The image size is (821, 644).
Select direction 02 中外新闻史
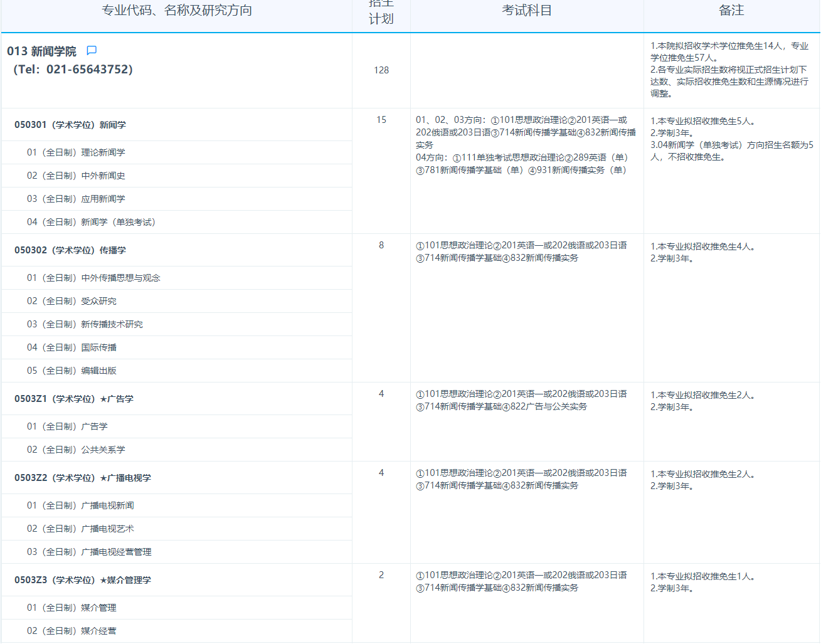coord(76,176)
